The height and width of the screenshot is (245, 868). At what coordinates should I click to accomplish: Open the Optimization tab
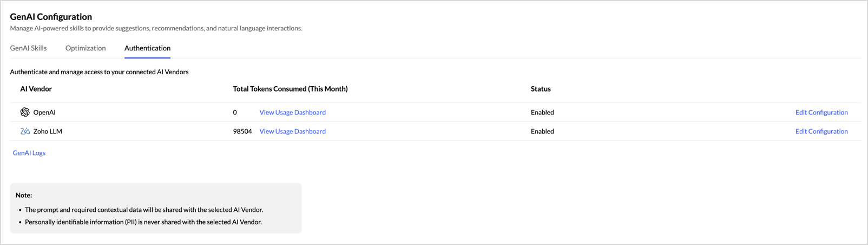(x=86, y=48)
